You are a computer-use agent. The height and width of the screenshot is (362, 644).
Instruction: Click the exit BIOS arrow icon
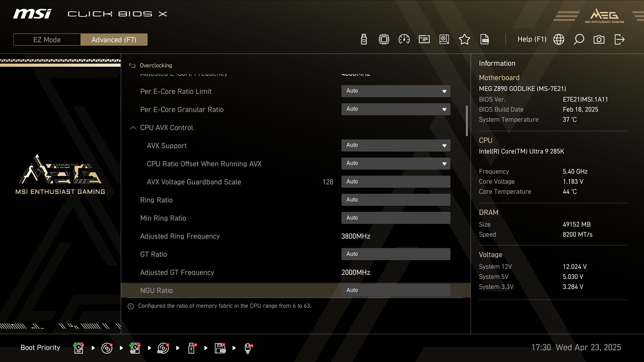click(619, 40)
